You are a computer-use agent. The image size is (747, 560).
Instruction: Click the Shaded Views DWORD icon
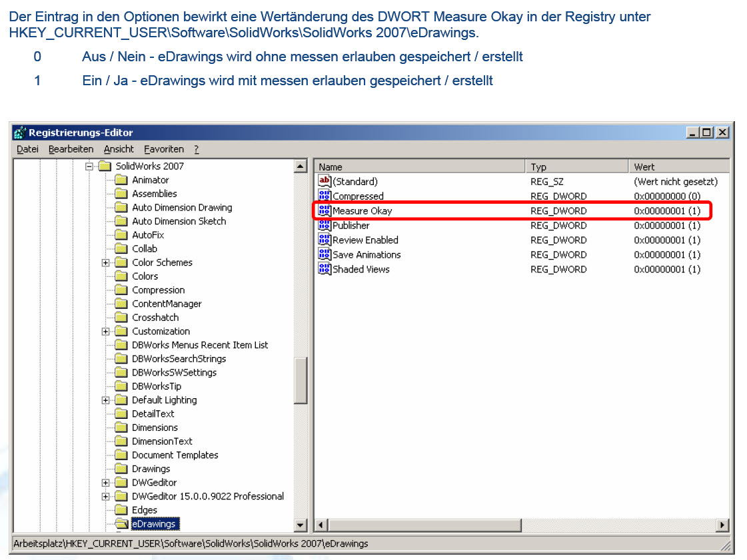tap(325, 269)
